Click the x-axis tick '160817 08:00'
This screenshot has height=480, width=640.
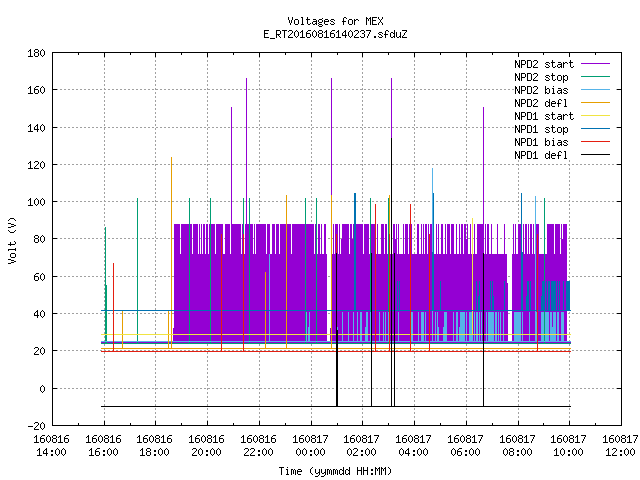pos(518,446)
